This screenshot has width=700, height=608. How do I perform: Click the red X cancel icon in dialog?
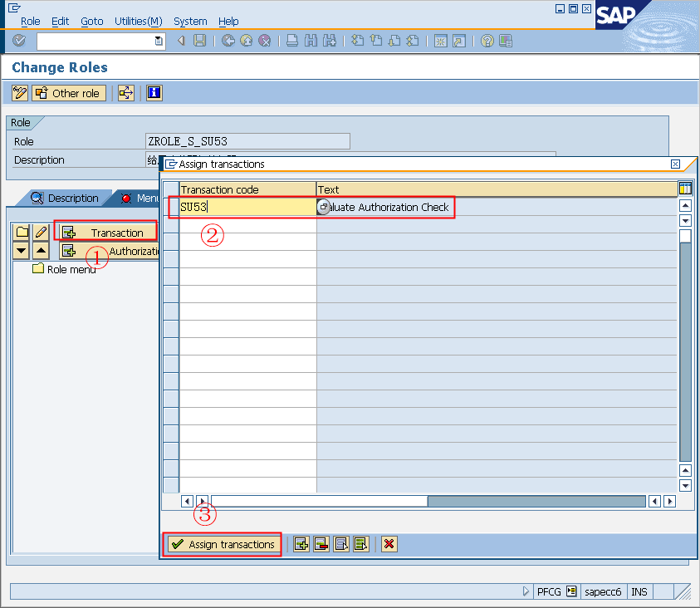[389, 544]
